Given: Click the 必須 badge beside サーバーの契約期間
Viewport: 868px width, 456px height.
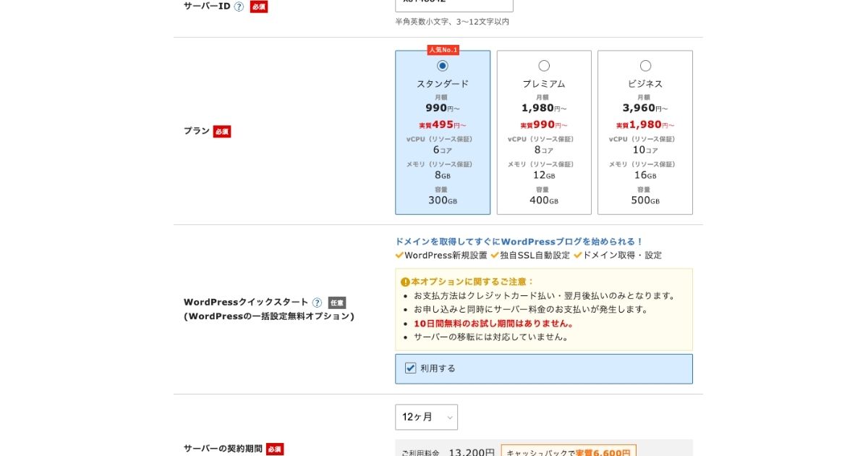Looking at the screenshot, I should (273, 448).
